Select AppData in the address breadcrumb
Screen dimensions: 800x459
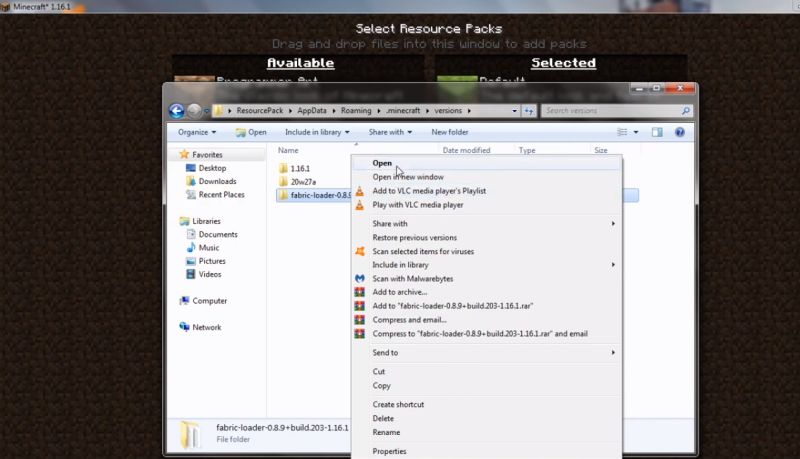coord(312,110)
